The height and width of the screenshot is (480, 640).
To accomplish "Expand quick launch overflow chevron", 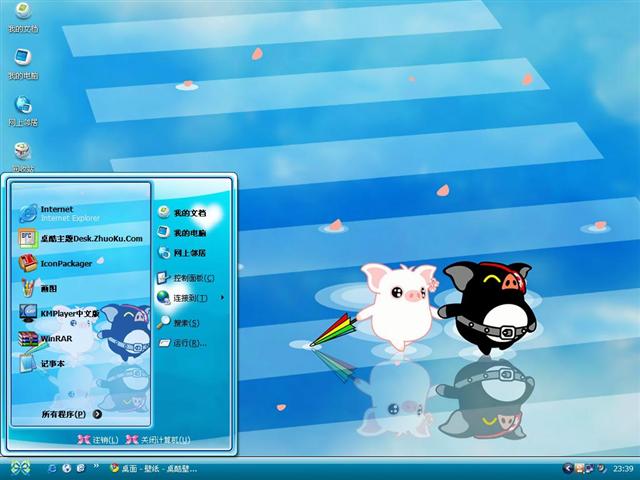I will pos(96,466).
